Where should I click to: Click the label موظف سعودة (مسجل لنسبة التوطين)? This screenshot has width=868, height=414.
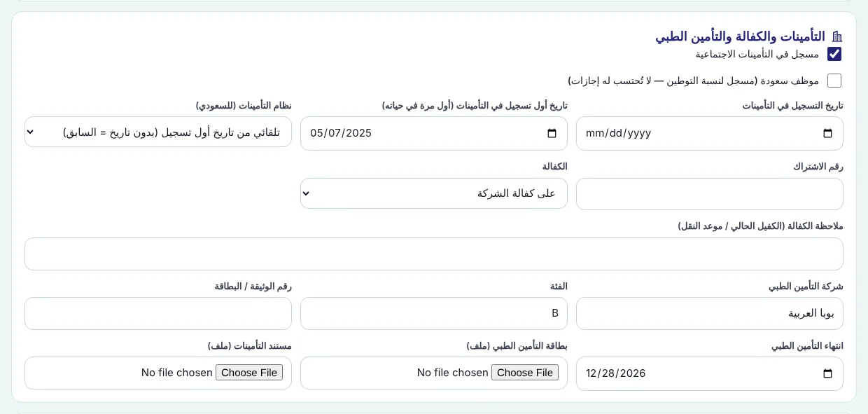coord(693,81)
